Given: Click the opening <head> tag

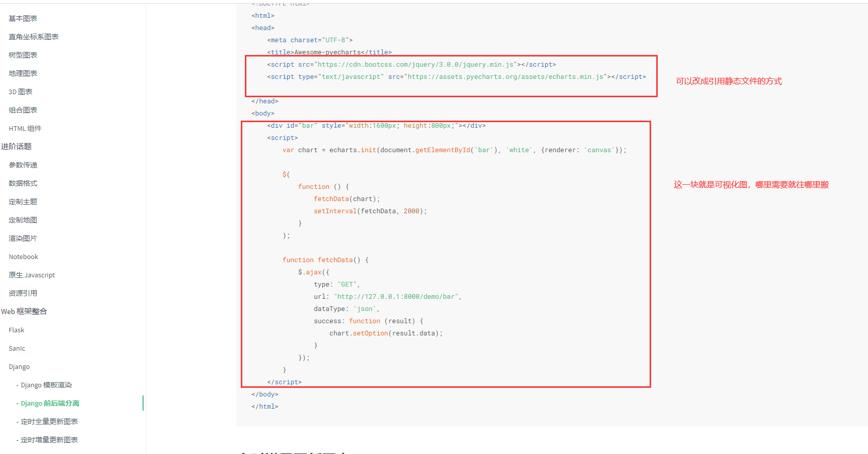Looking at the screenshot, I should click(x=263, y=28).
